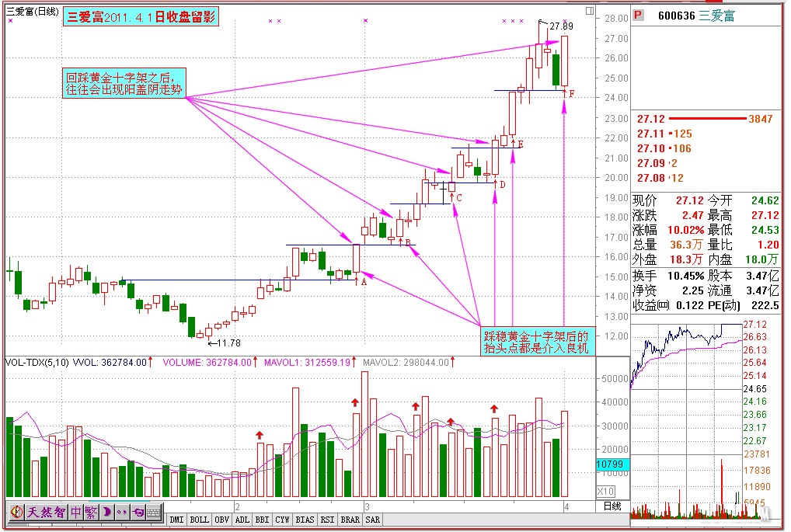
Task: Click the red P icon beside stock code
Action: (x=638, y=15)
